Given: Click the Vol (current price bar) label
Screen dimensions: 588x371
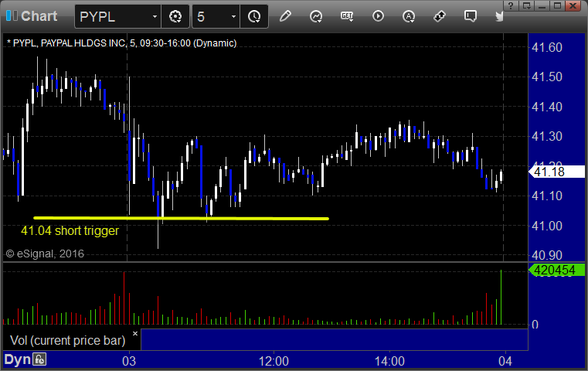Looking at the screenshot, I should [67, 340].
